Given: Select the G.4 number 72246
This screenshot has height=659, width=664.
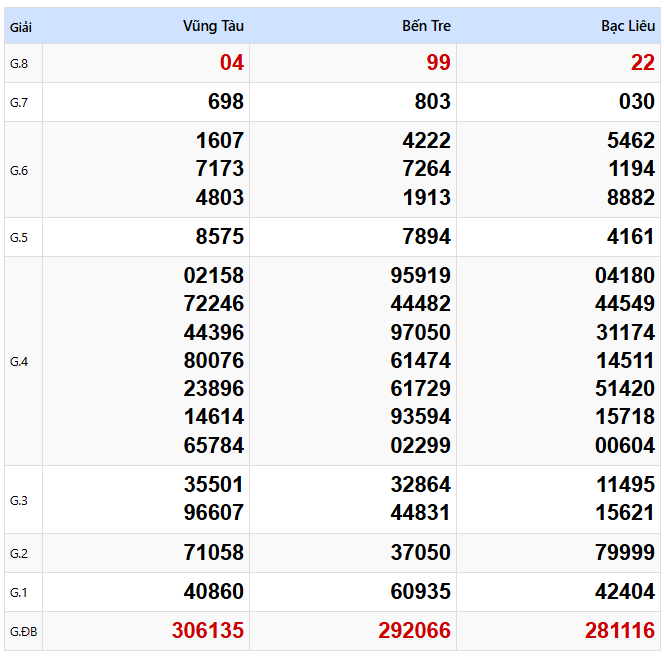Looking at the screenshot, I should point(214,304).
